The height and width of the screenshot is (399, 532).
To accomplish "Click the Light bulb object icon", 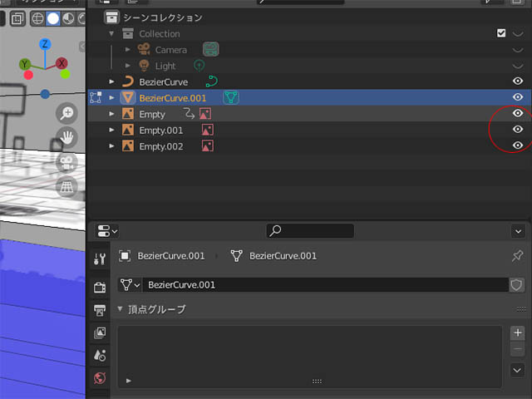I will click(x=144, y=66).
